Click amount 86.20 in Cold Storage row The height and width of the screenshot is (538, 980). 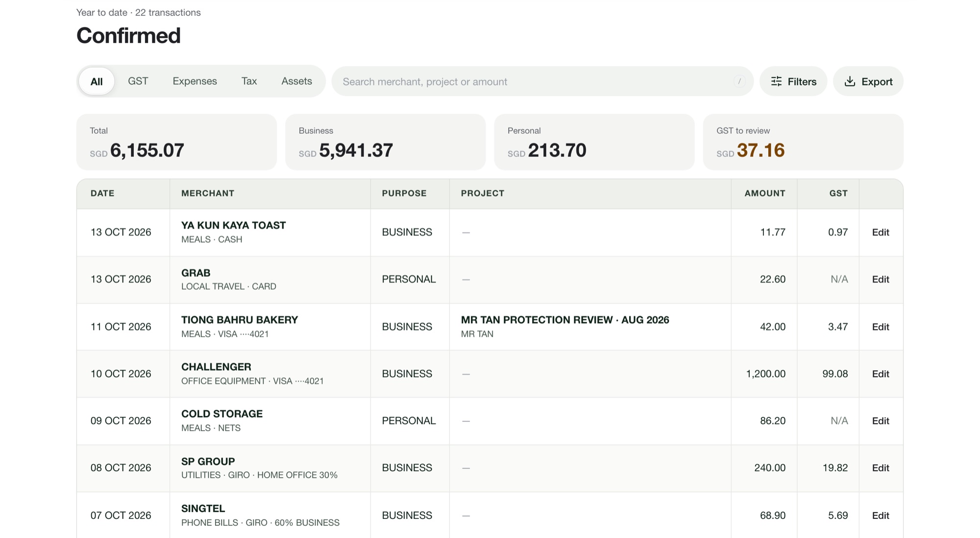[x=773, y=421]
